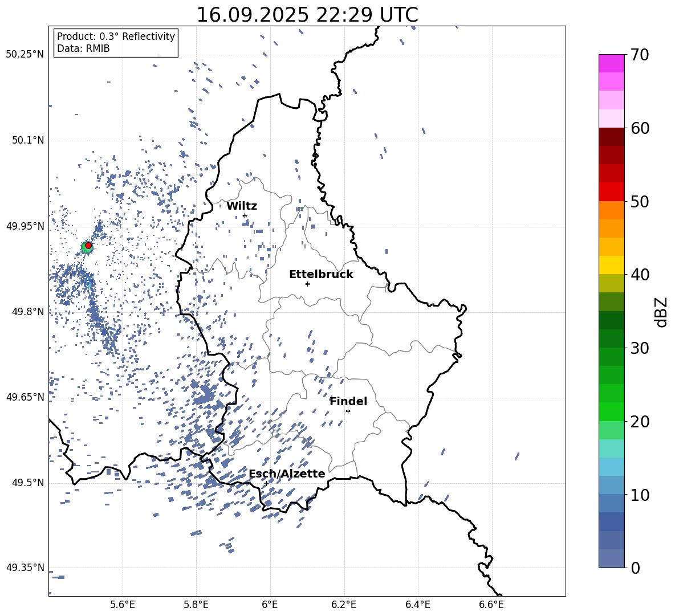Click the 5.8°E longitude label
Image resolution: width=675 pixels, height=616 pixels.
click(x=196, y=605)
